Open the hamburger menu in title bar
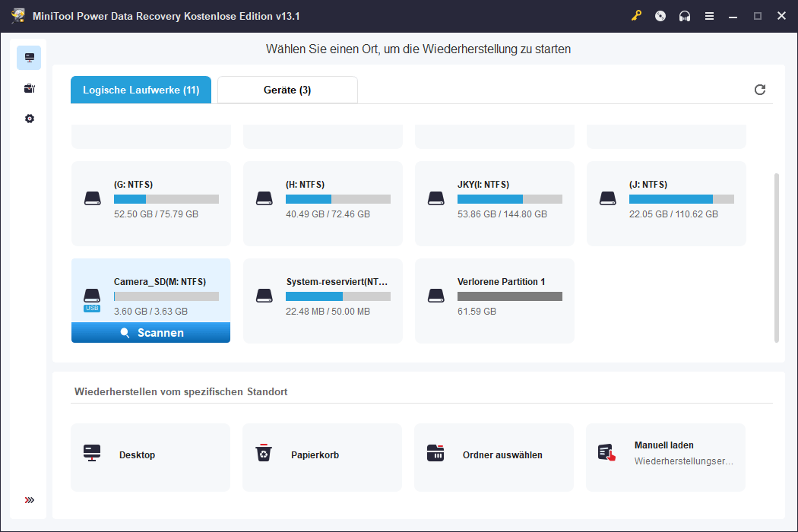The height and width of the screenshot is (532, 798). tap(709, 16)
